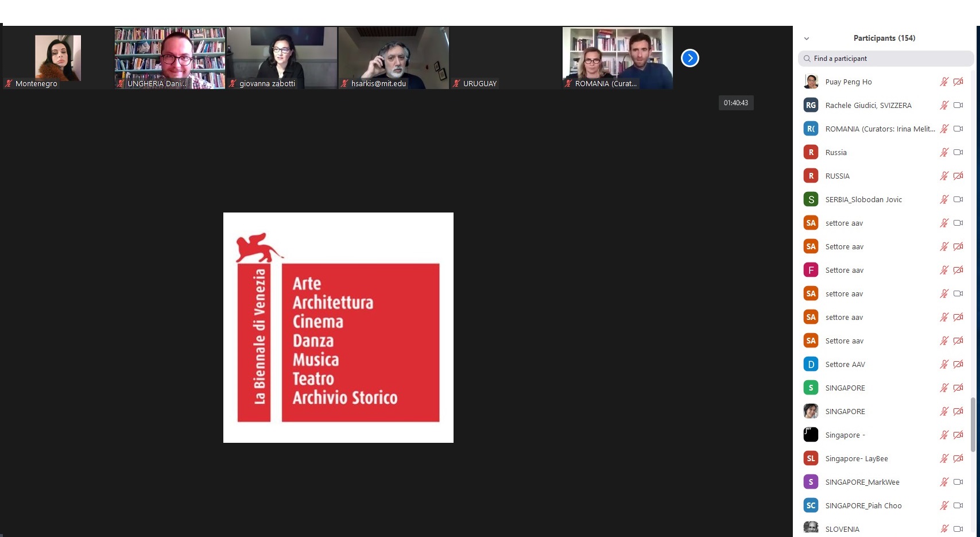
Task: Select participant name SINGAPORE_Piah Choo
Action: coord(863,506)
